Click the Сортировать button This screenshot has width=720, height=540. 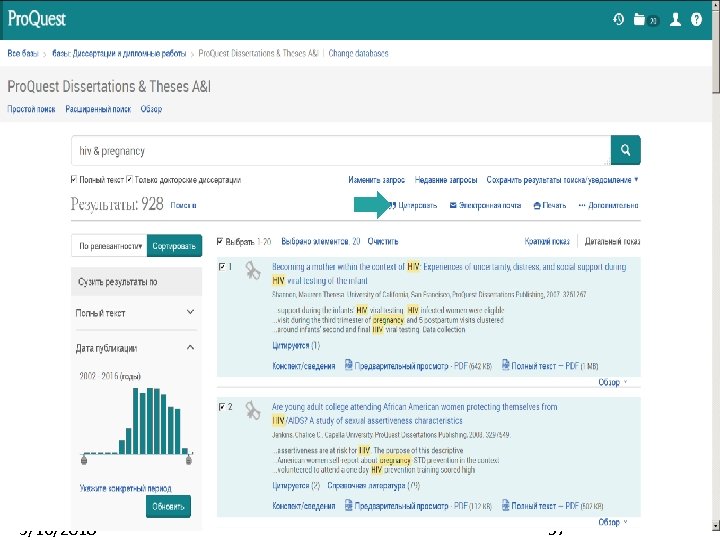point(174,246)
